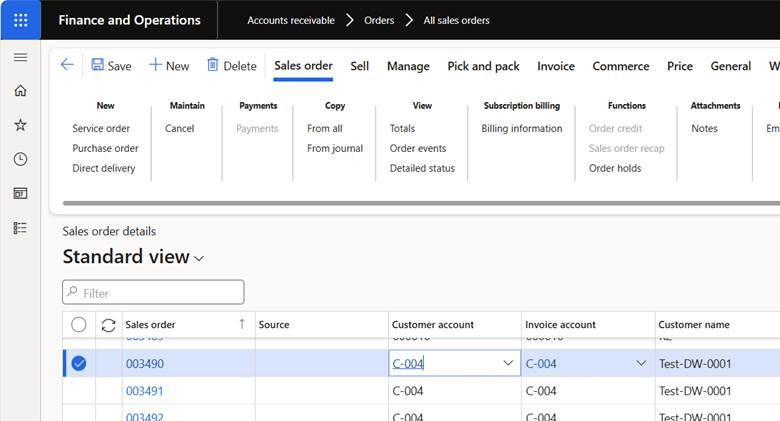Open sales order 003490 link
This screenshot has width=780, height=421.
point(145,364)
